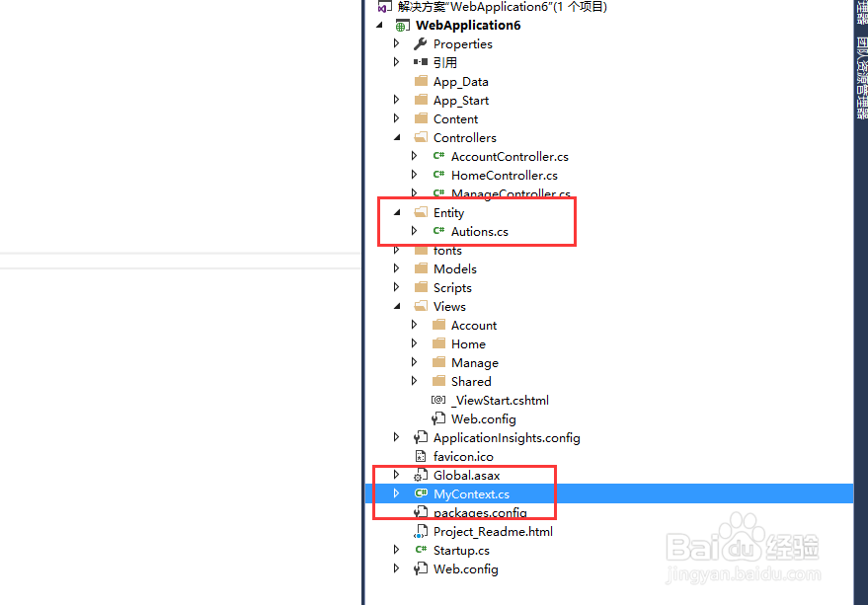
Task: Collapse the Views folder
Action: 398,307
